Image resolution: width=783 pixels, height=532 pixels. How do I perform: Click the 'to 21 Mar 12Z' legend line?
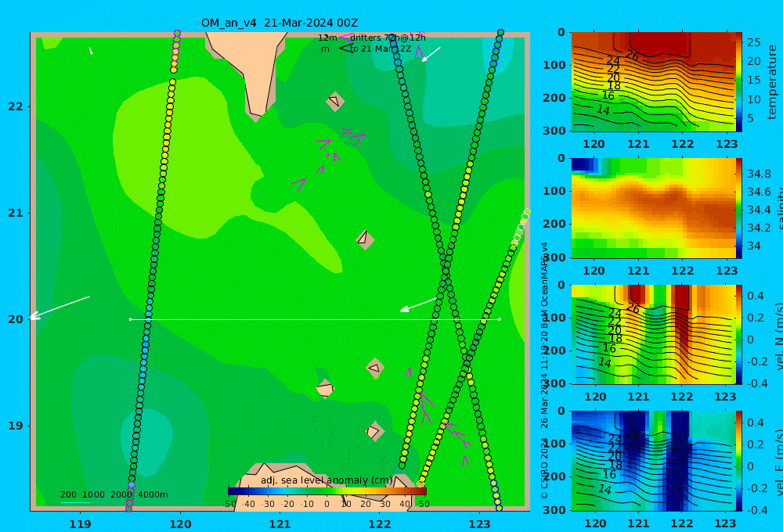tap(380, 49)
